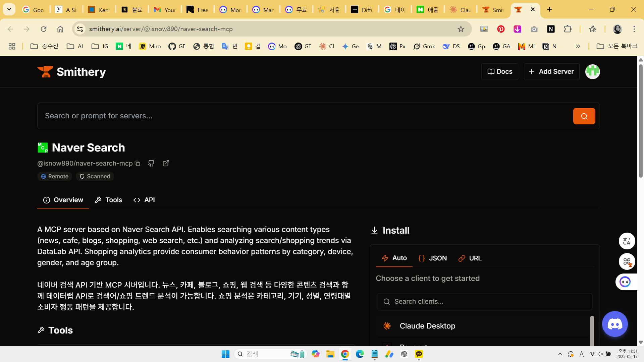Open Discord chat floating button
This screenshot has height=362, width=644.
[614, 324]
